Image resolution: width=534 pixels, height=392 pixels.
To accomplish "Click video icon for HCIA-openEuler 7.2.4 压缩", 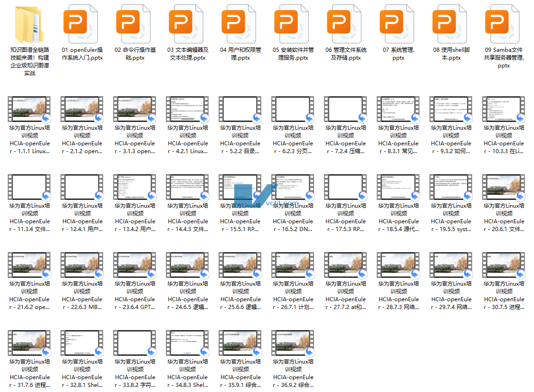I will (x=345, y=109).
